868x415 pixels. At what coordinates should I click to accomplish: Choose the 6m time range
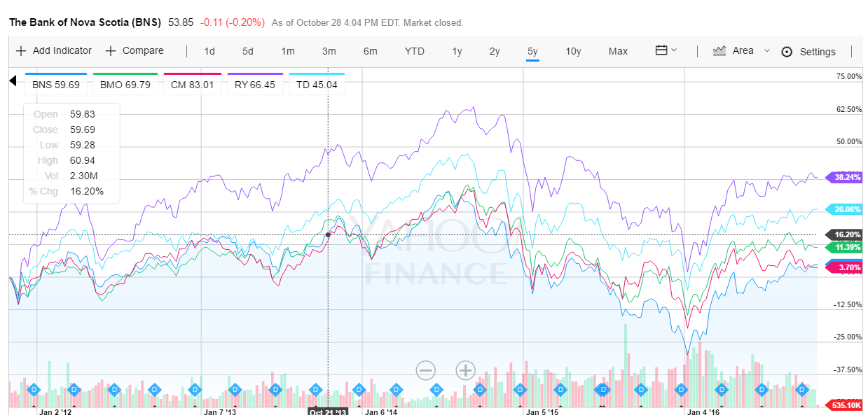pyautogui.click(x=371, y=51)
